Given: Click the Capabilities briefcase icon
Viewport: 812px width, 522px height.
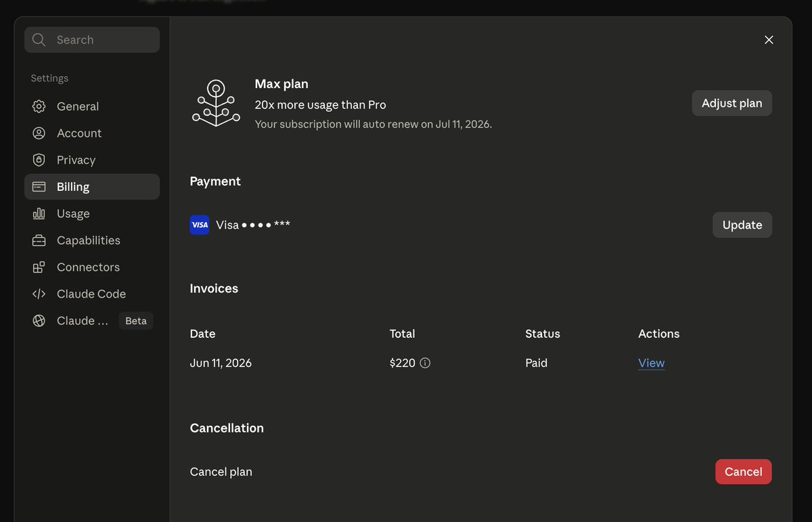Looking at the screenshot, I should (39, 240).
